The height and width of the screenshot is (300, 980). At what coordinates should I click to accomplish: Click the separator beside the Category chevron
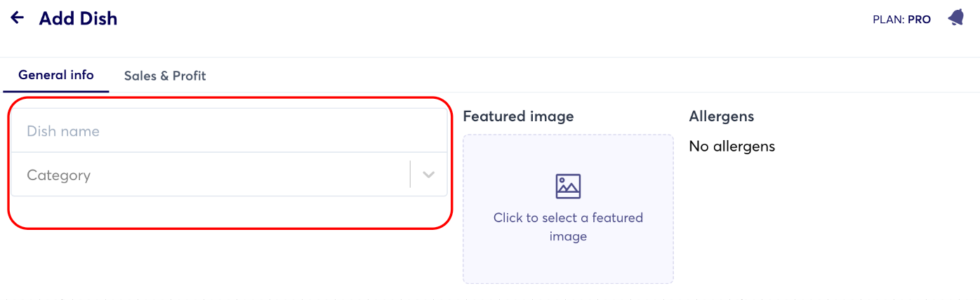[x=410, y=175]
